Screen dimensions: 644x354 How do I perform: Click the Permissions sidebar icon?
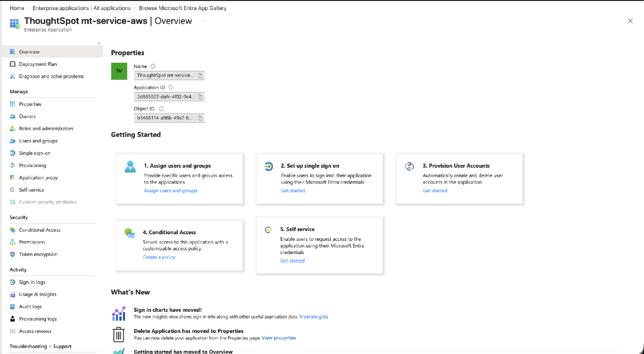coord(13,242)
